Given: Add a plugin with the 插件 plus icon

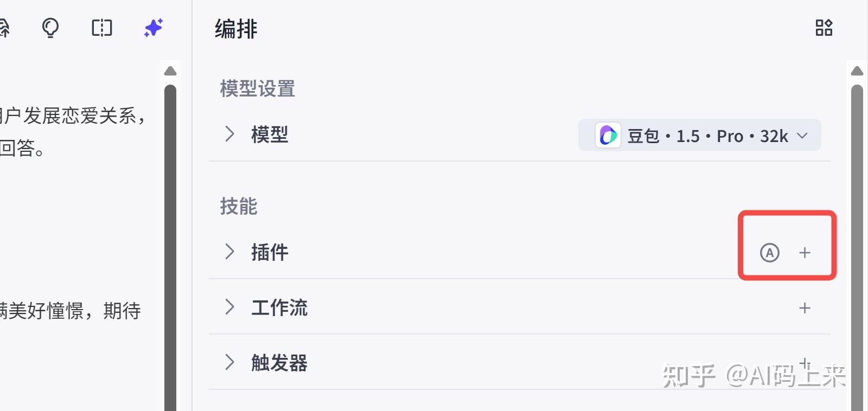Looking at the screenshot, I should coord(805,253).
